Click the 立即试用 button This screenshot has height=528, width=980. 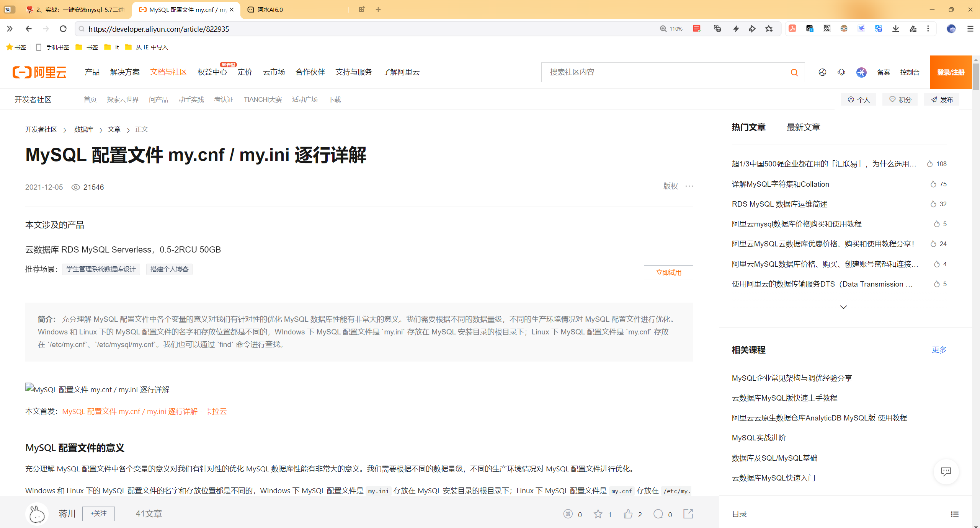point(668,272)
